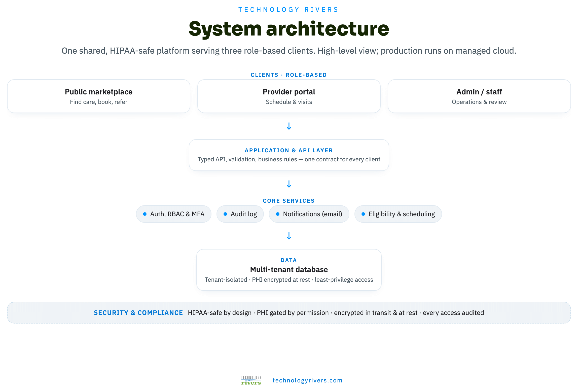Select the Audit log pill
The height and width of the screenshot is (392, 578).
[x=240, y=214]
